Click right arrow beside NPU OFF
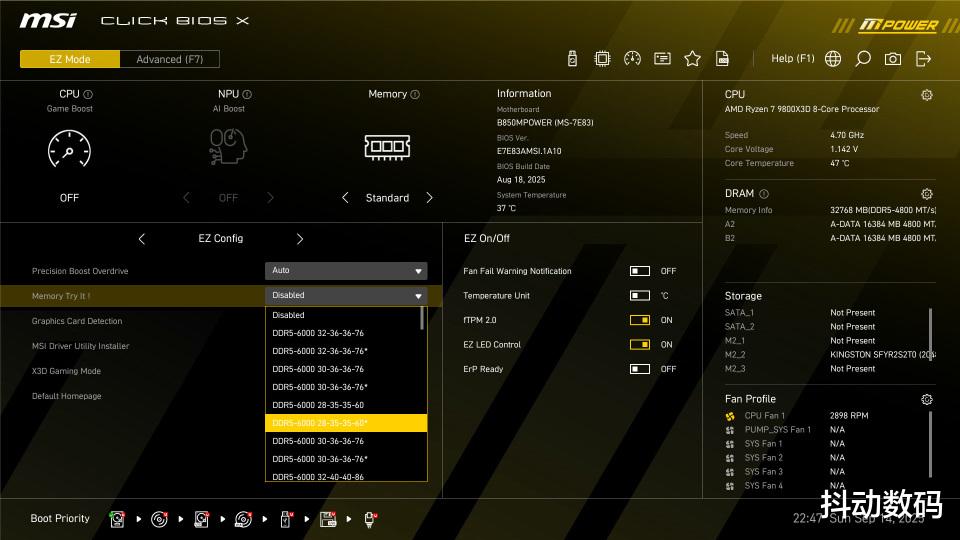Image resolution: width=960 pixels, height=540 pixels. pos(270,198)
